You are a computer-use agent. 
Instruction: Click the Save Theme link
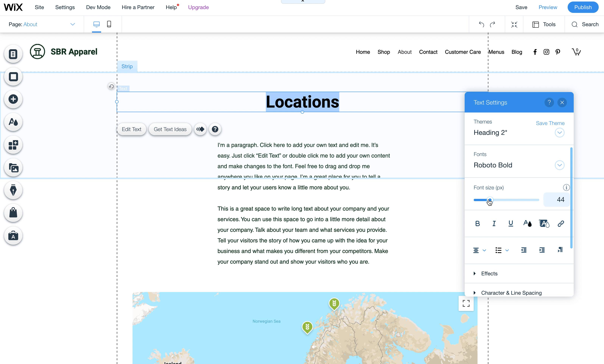point(550,123)
